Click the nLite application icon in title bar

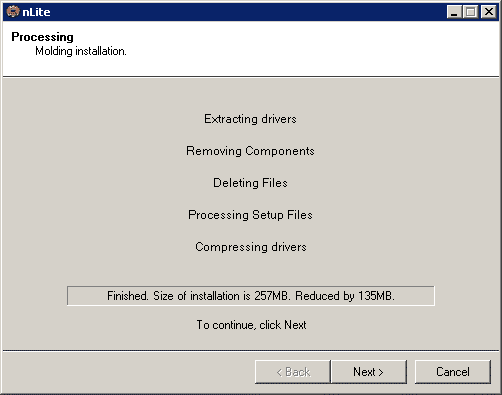pyautogui.click(x=13, y=12)
